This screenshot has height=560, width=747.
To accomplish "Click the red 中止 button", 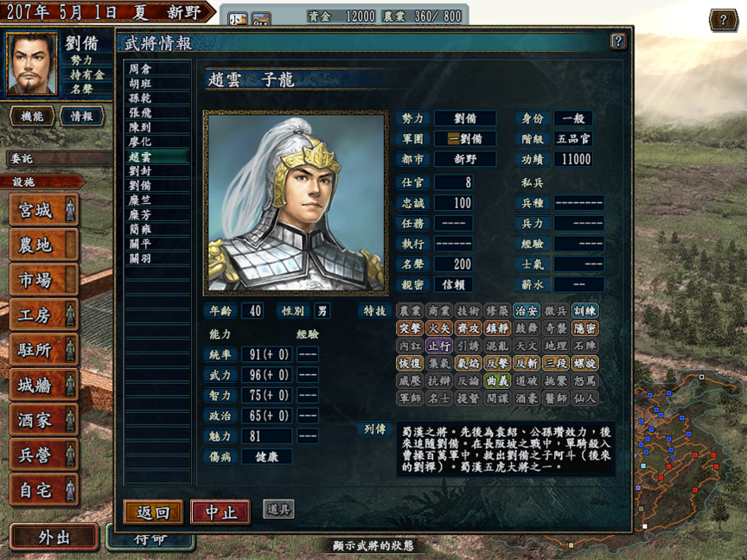I will click(220, 512).
